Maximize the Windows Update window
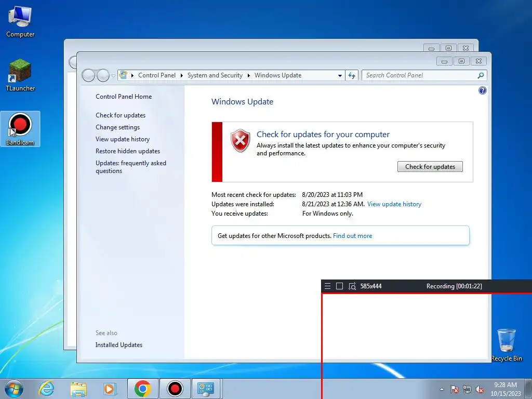The image size is (532, 399). click(461, 61)
